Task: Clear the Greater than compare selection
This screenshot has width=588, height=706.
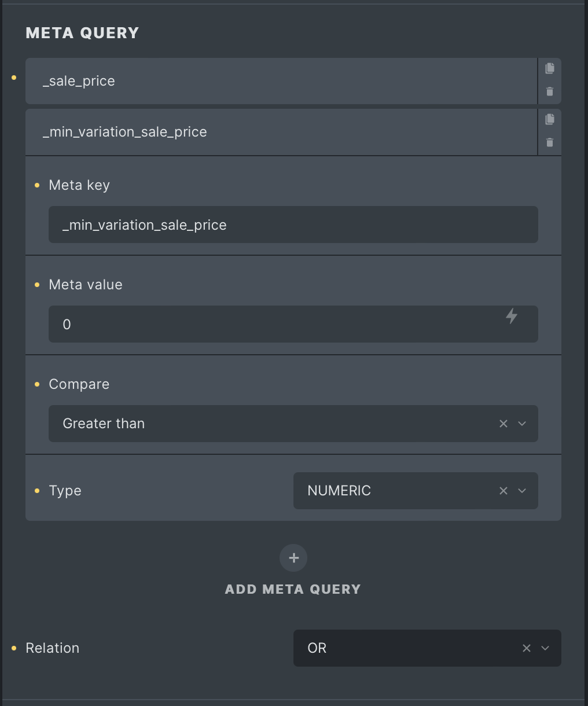Action: [504, 424]
